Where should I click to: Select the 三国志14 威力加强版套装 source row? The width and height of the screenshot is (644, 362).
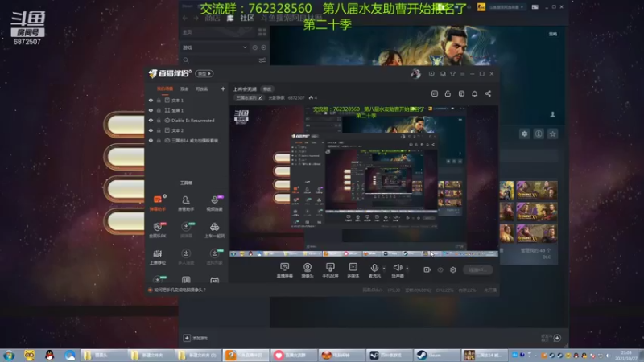(187, 140)
